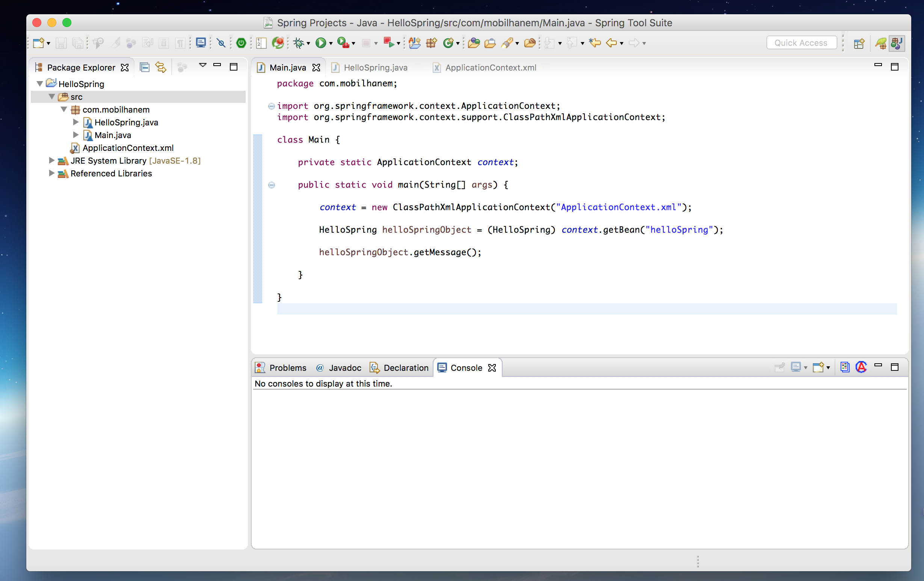Open the New Java Class dropdown arrow
924x581 pixels.
458,44
